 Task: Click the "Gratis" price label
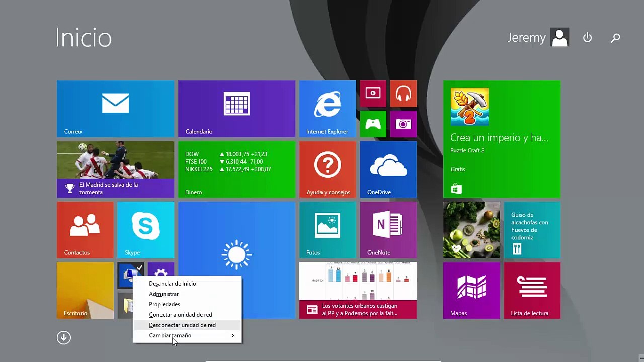click(458, 169)
